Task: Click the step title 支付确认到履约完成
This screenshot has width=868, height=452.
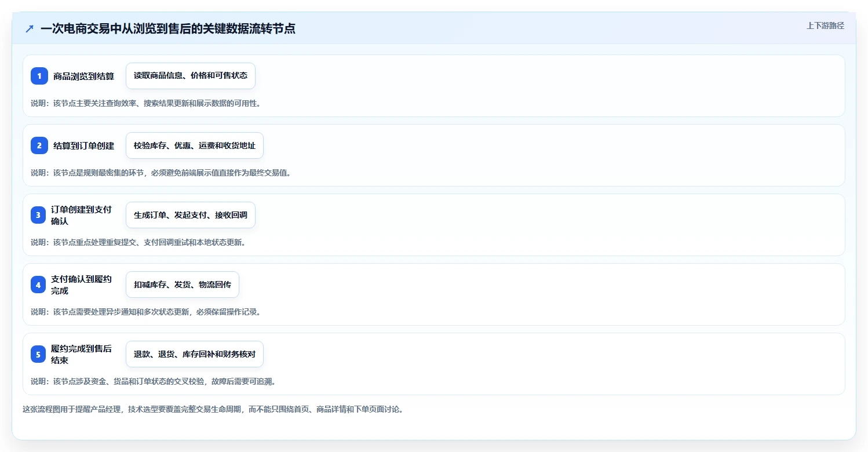Action: (81, 285)
